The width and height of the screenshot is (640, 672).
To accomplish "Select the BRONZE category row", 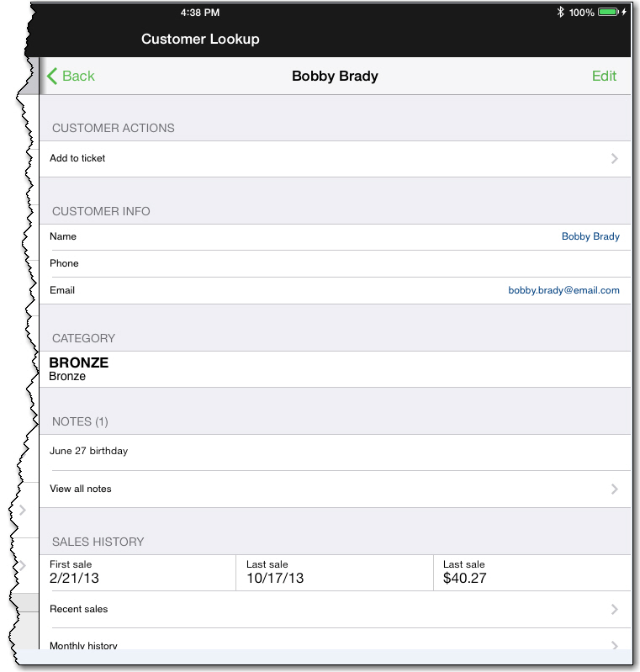I will 336,369.
